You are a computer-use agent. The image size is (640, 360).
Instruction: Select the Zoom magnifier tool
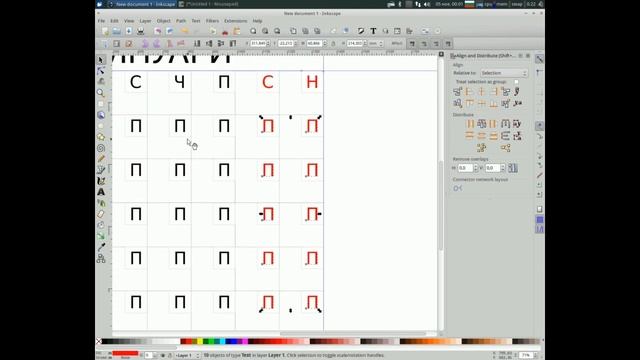pyautogui.click(x=101, y=93)
